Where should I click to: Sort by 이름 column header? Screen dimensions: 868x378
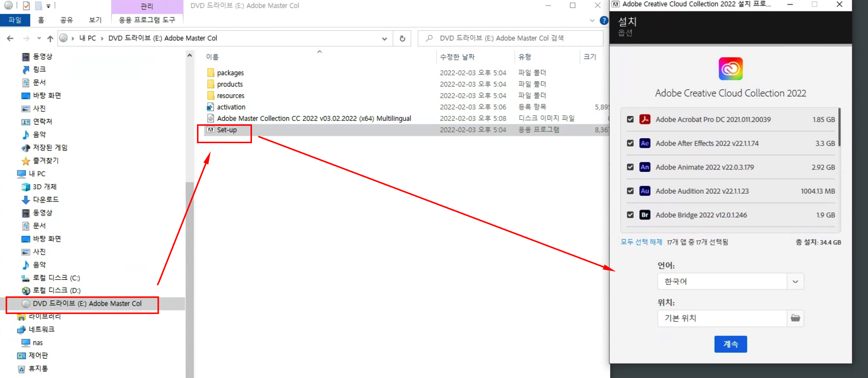pyautogui.click(x=212, y=57)
